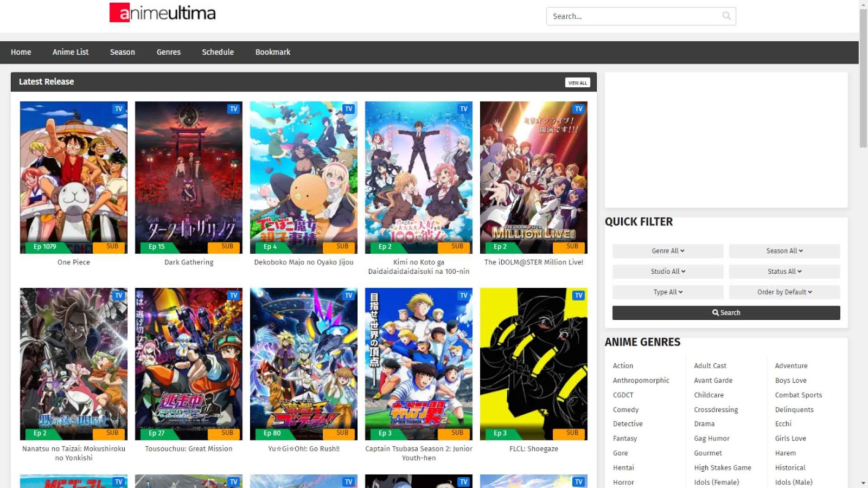Open the Genres menu item
868x488 pixels.
(x=169, y=52)
